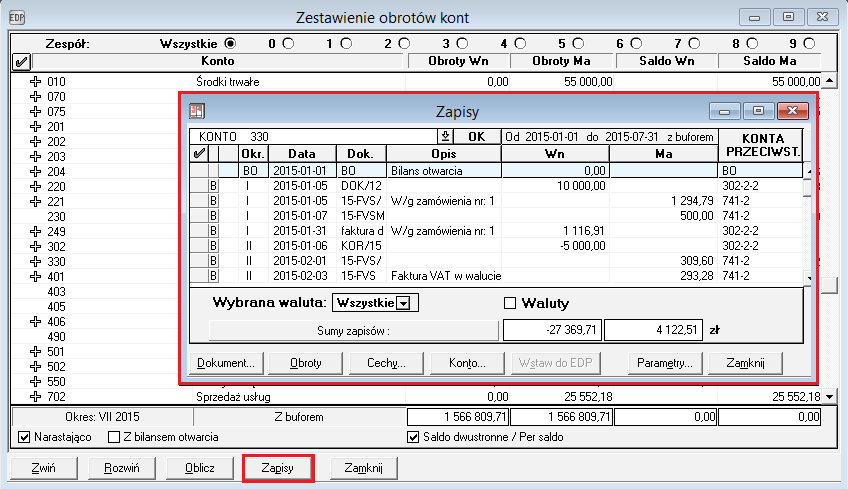This screenshot has width=848, height=489.
Task: Select team 5 radio button
Action: tap(579, 43)
